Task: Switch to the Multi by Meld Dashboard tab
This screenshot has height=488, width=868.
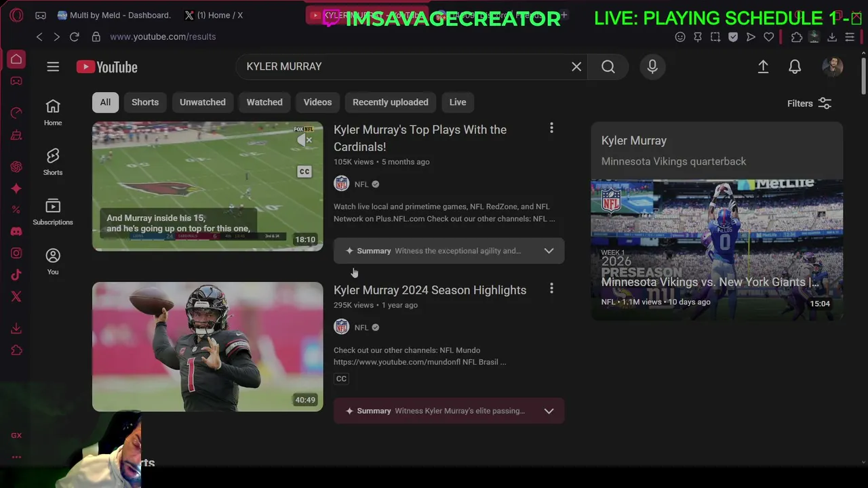Action: coord(114,15)
